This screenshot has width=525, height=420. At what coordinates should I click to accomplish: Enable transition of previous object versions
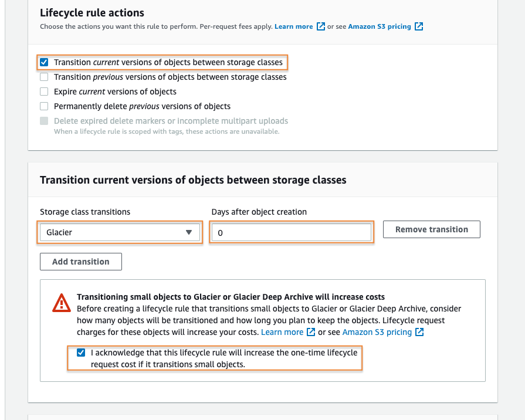(x=44, y=77)
